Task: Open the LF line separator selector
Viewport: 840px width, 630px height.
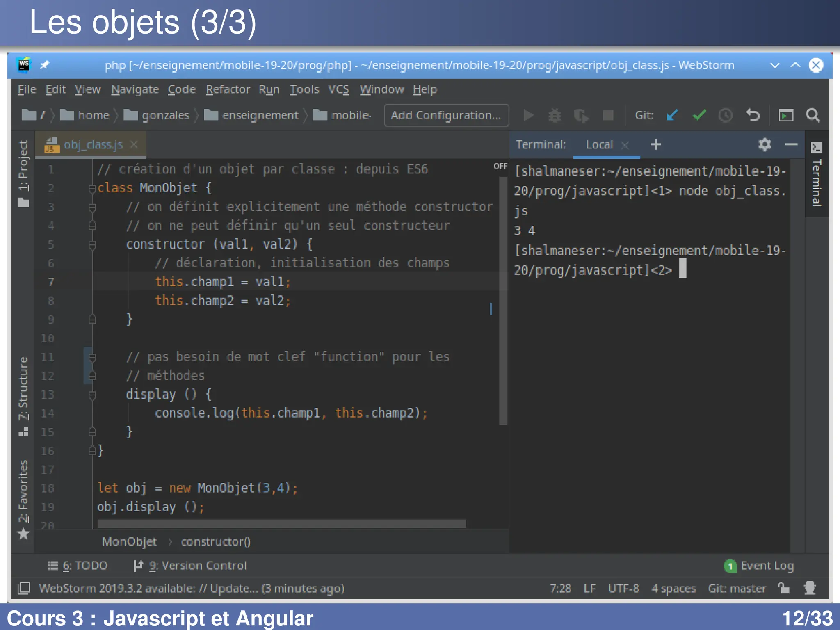Action: click(589, 589)
